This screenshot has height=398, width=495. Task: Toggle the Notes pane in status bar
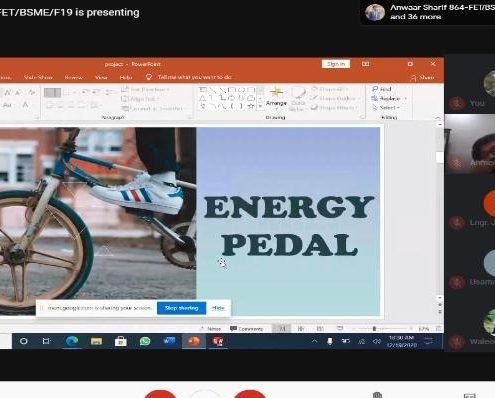[x=210, y=329]
